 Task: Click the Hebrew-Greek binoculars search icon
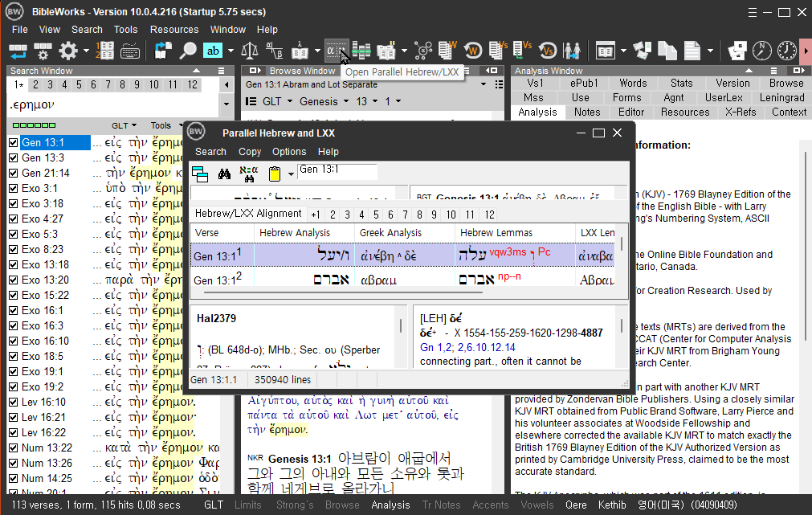click(249, 174)
